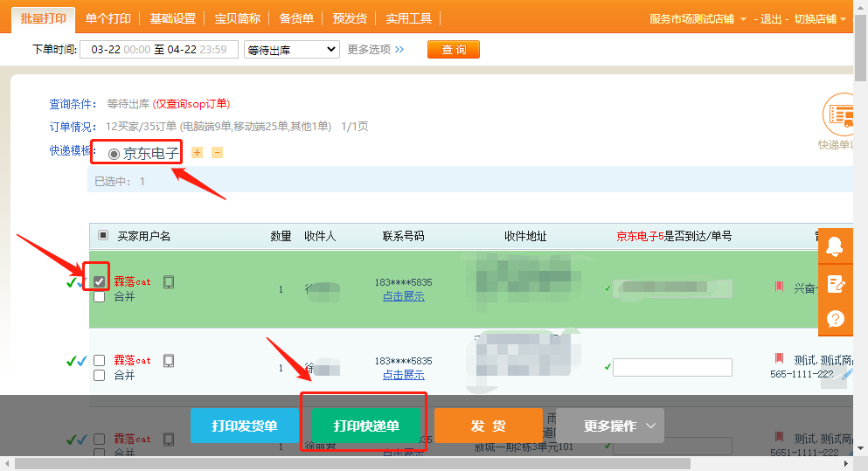The image size is (868, 471).
Task: Click the first order buyer name 霖落cat
Action: [132, 281]
